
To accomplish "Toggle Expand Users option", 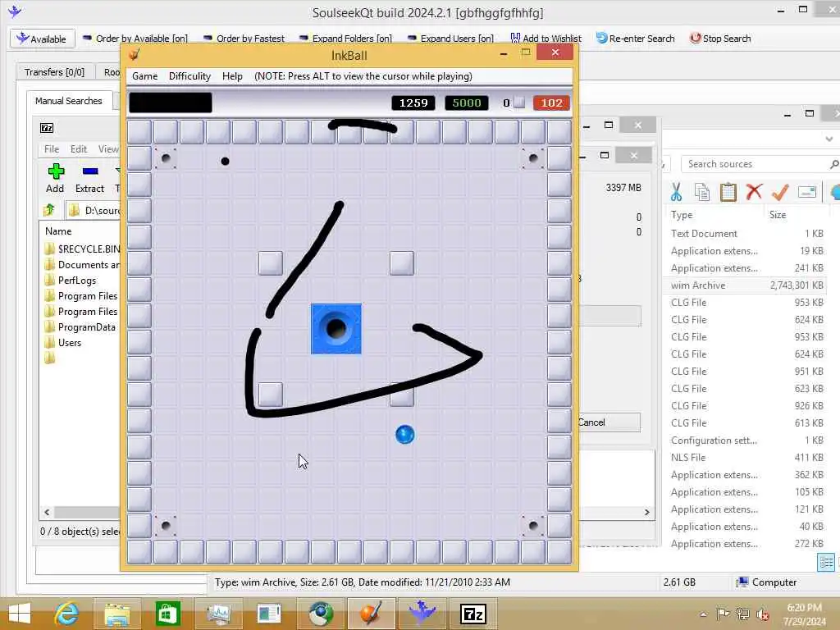I will pos(450,39).
